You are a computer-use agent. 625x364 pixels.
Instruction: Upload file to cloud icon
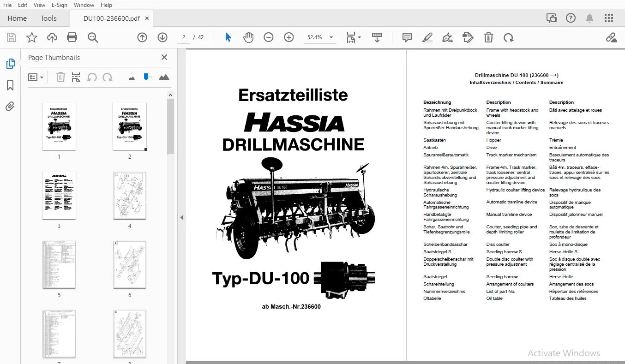click(x=52, y=37)
